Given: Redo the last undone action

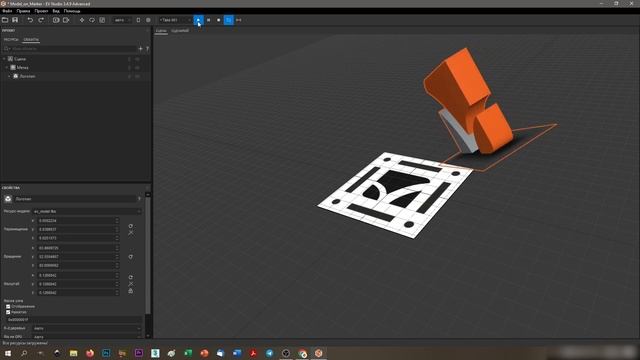Looking at the screenshot, I should [41, 20].
